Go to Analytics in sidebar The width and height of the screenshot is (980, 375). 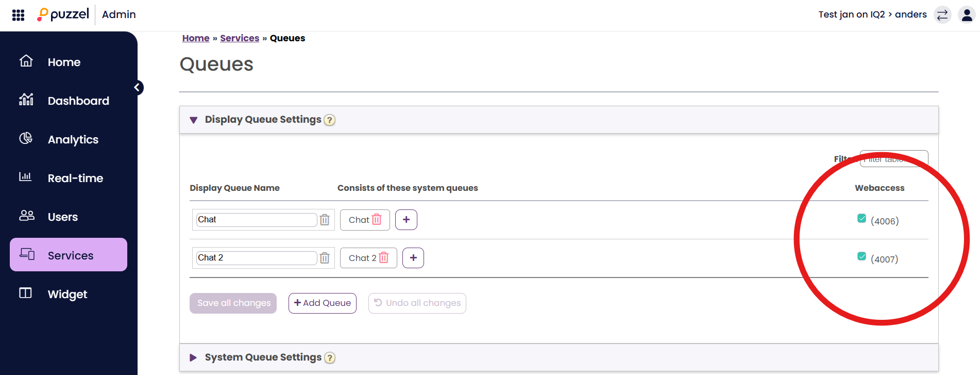click(73, 139)
